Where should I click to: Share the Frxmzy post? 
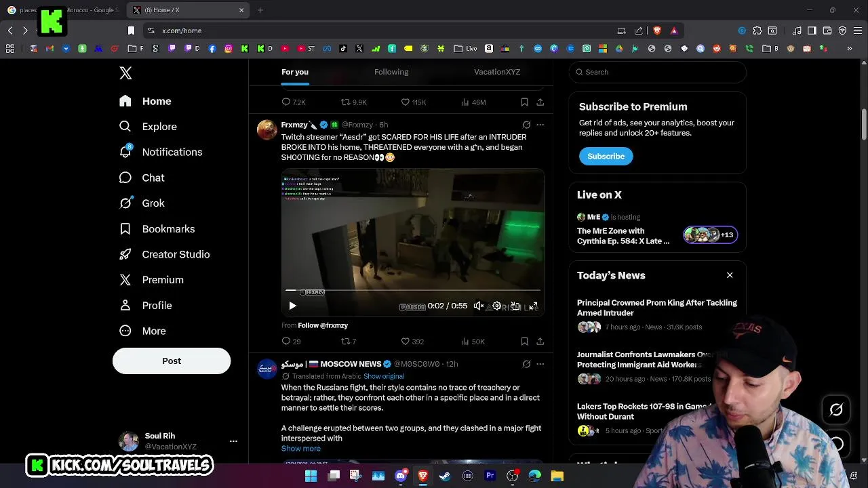[x=540, y=342]
